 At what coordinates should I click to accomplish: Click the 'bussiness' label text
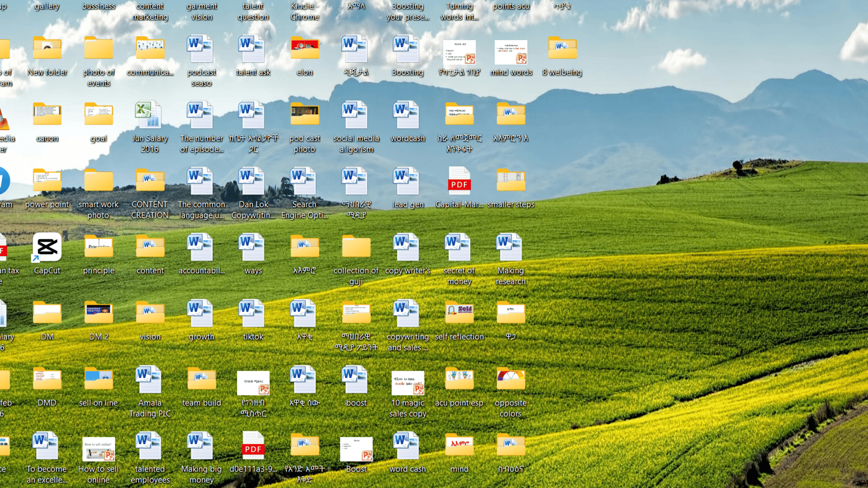98,6
